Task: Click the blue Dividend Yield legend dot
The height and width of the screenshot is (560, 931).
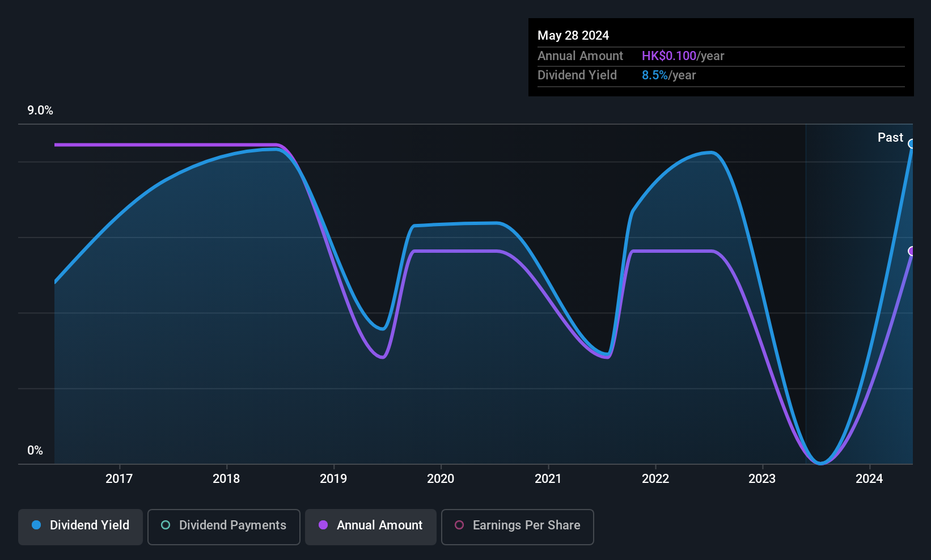Action: pyautogui.click(x=36, y=525)
